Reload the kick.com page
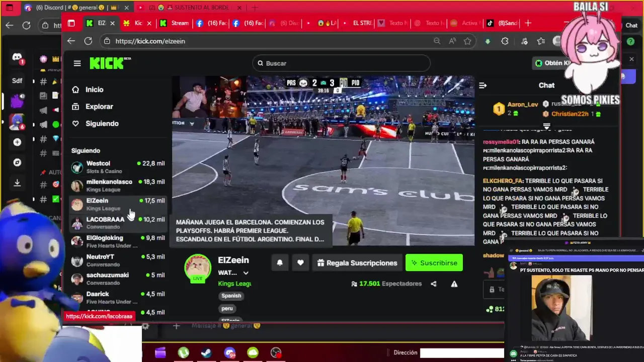 point(88,41)
